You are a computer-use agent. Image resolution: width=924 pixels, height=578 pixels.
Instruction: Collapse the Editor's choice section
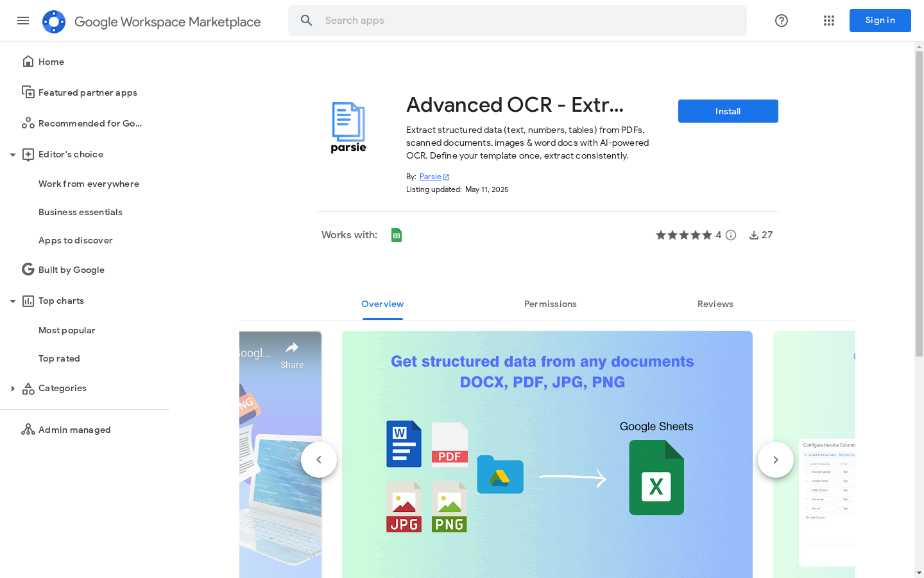tap(13, 154)
